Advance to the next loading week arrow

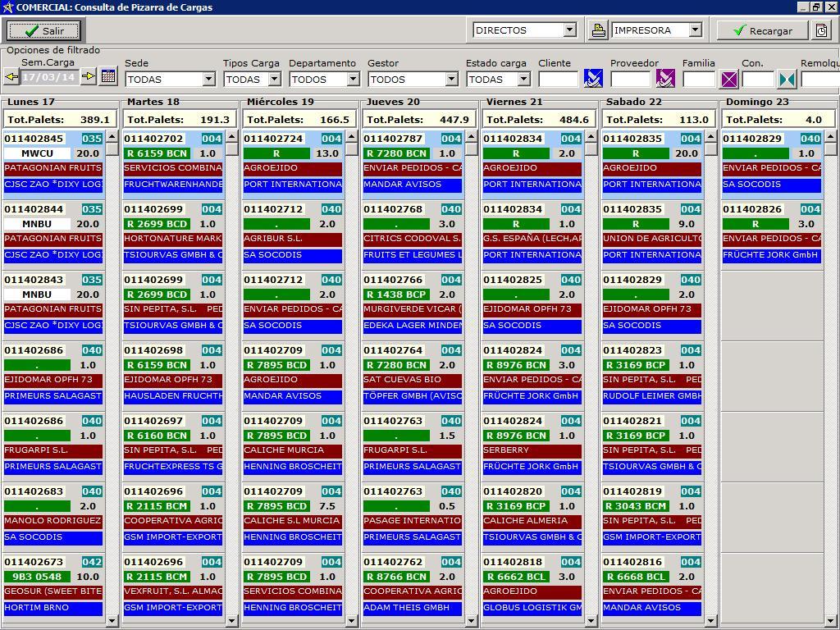point(89,77)
